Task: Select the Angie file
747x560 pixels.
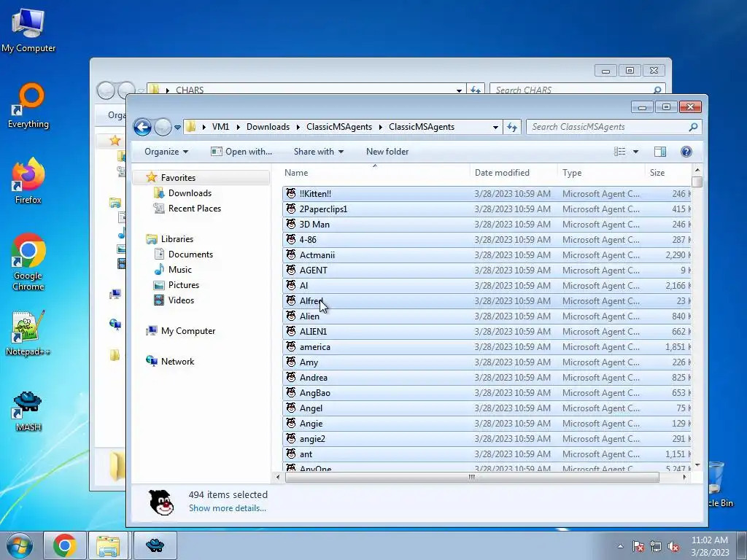Action: 487,424
